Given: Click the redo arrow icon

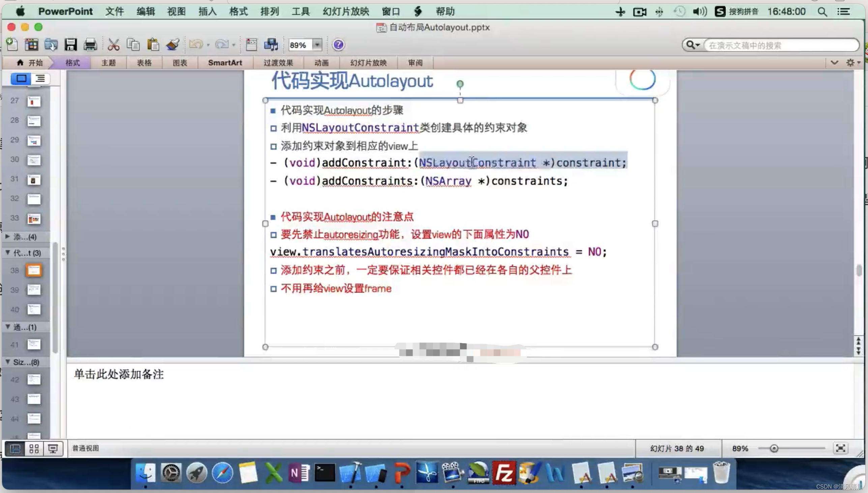Looking at the screenshot, I should [x=222, y=45].
